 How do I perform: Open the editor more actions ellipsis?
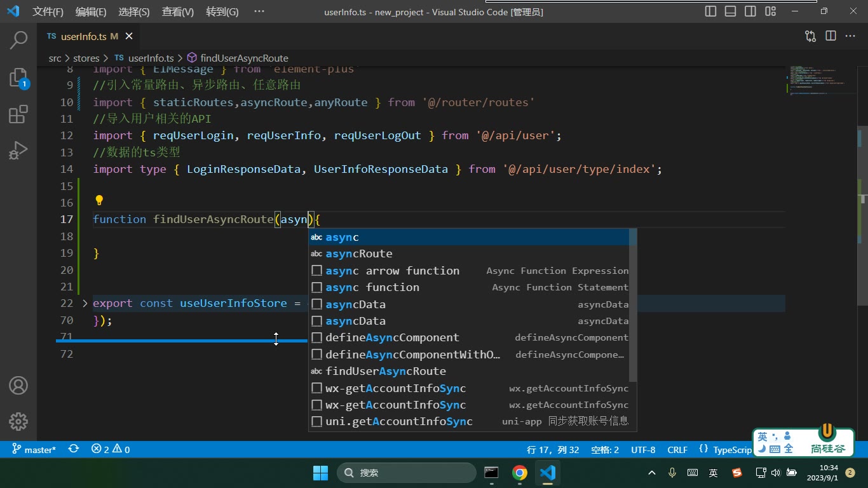850,36
